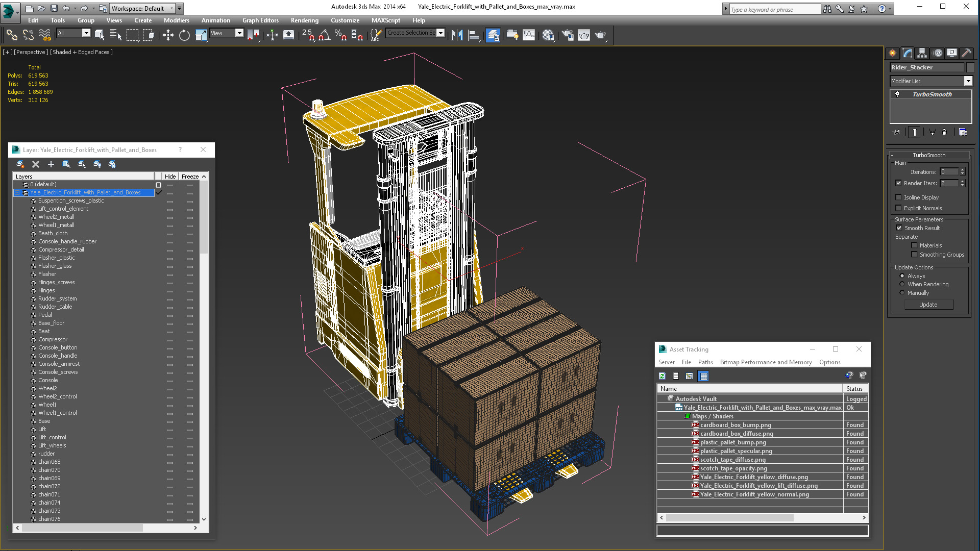This screenshot has height=551, width=980.
Task: Click the Update button
Action: pos(928,305)
